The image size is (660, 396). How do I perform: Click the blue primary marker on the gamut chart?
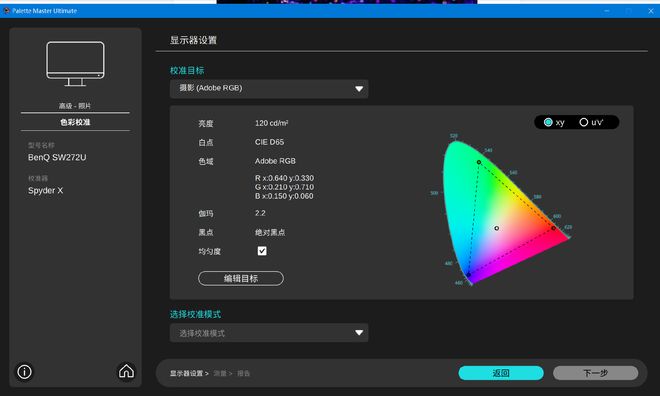click(x=468, y=275)
